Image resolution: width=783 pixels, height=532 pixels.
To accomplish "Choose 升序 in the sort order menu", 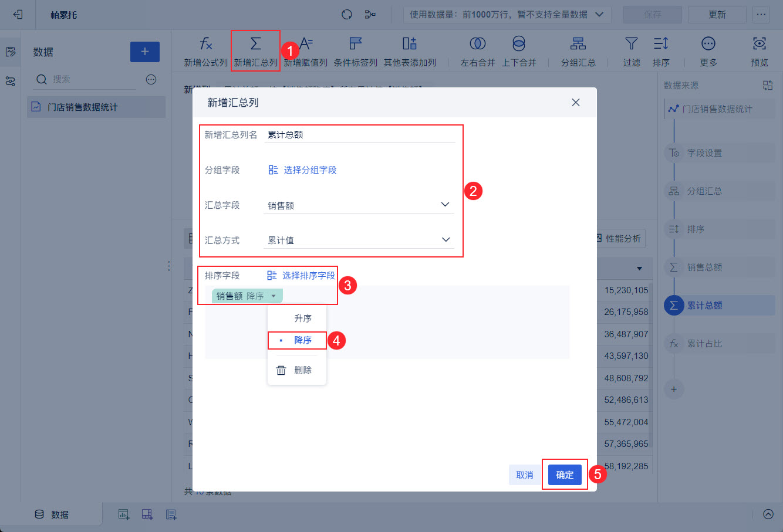I will tap(297, 318).
